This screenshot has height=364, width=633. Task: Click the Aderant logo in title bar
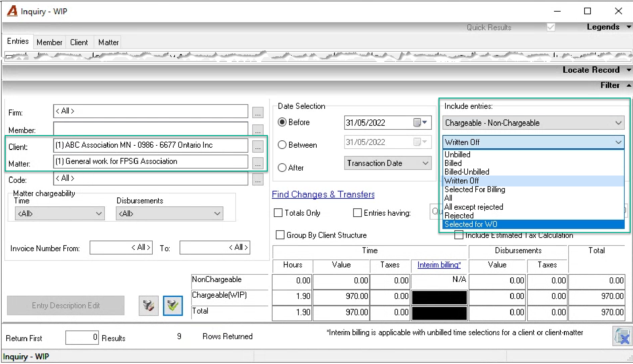click(12, 11)
